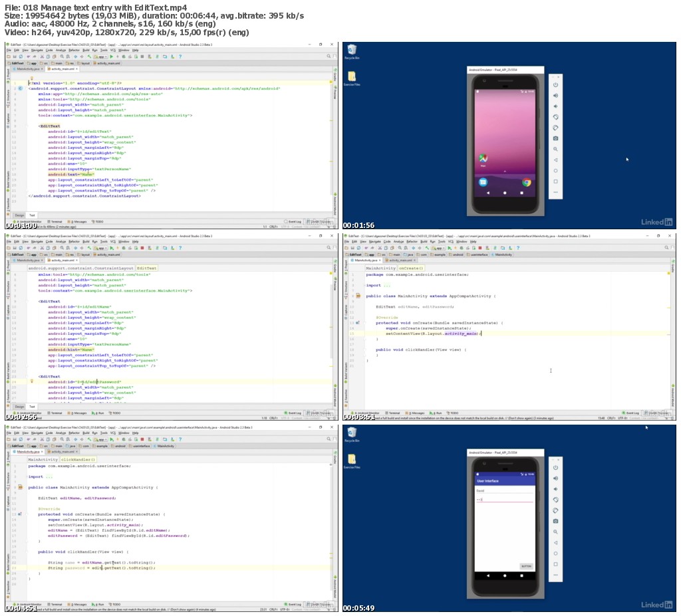Click emulator side-panel home circle, 00:05:49 frame
This screenshot has height=616, width=681.
[555, 554]
